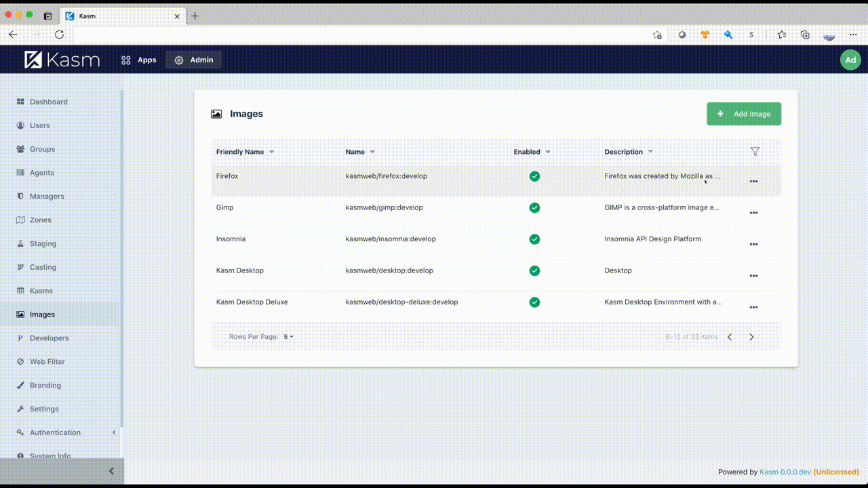
Task: Sort by Enabled column arrow
Action: (548, 152)
